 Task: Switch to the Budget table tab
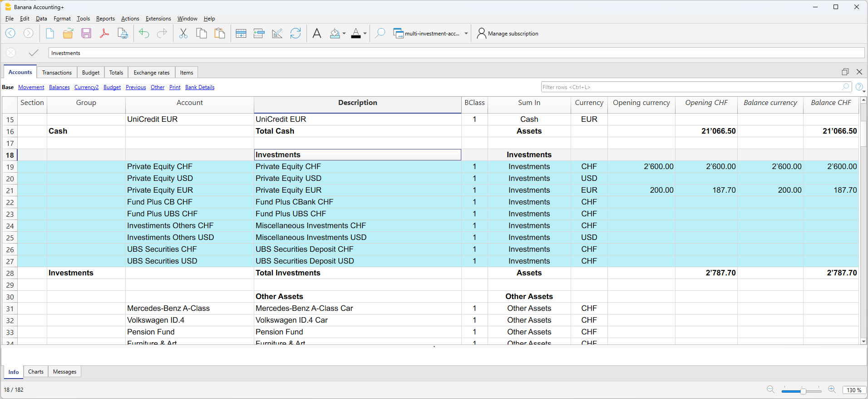pyautogui.click(x=91, y=72)
